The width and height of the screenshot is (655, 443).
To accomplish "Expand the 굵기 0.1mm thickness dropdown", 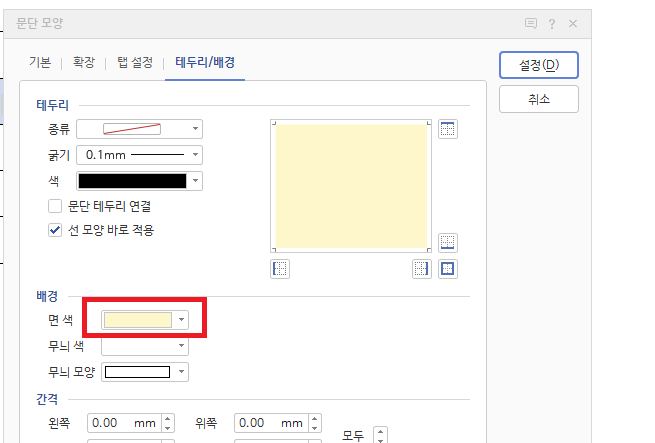I will click(139, 155).
